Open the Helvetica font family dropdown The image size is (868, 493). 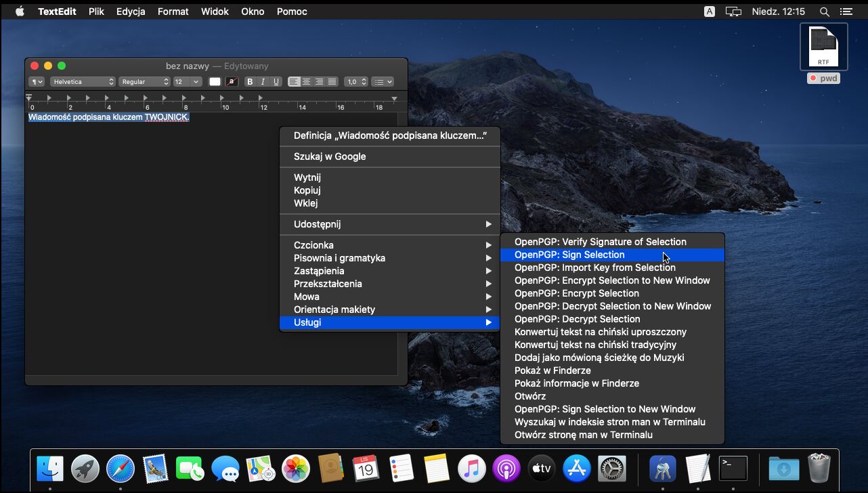[83, 82]
